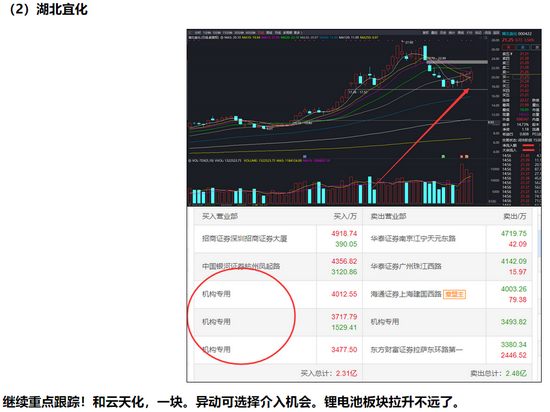Click the buy amount 4012.55
Image resolution: width=550 pixels, height=412 pixels.
[344, 294]
